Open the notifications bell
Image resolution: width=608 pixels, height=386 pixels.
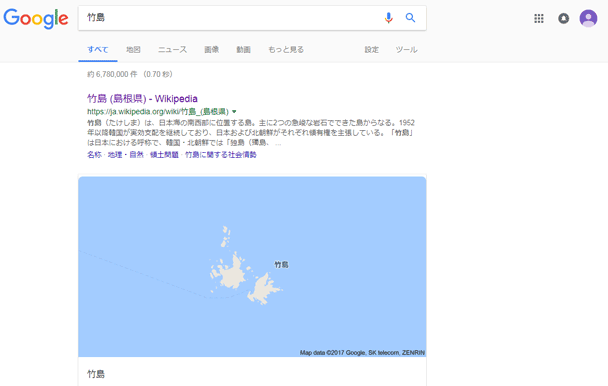pos(563,18)
